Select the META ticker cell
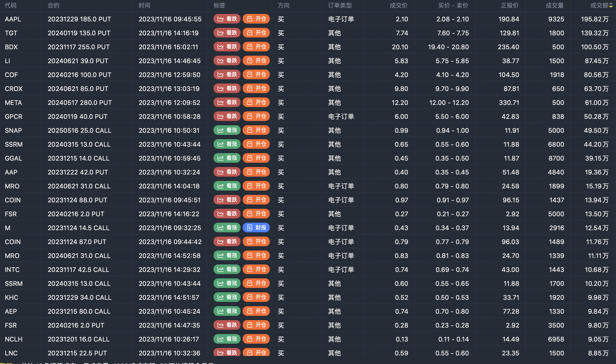Image resolution: width=616 pixels, height=364 pixels. [x=13, y=103]
